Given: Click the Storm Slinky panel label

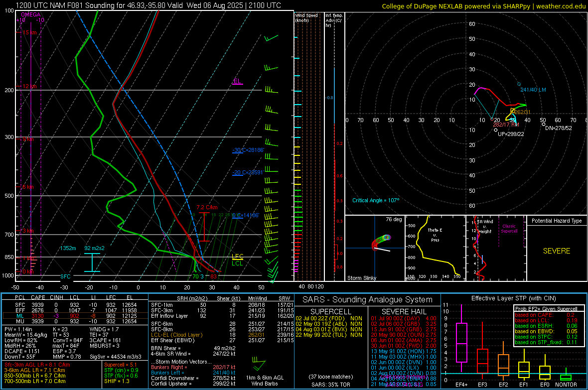Looking at the screenshot, I should pyautogui.click(x=361, y=278).
